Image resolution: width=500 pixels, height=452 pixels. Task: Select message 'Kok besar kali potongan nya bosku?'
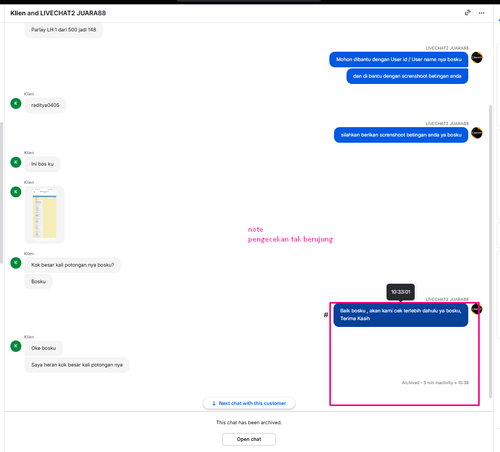[x=72, y=265]
